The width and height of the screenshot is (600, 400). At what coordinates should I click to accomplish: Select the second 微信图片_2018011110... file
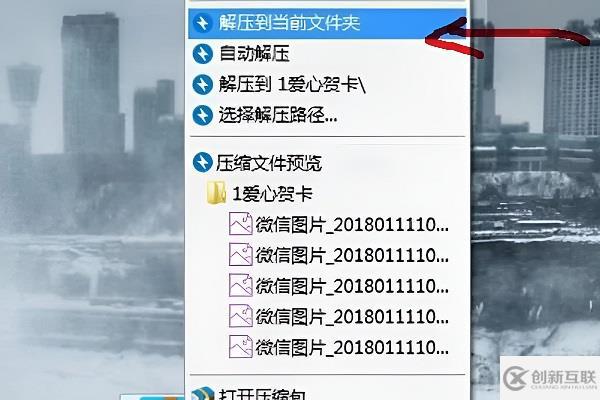click(339, 255)
